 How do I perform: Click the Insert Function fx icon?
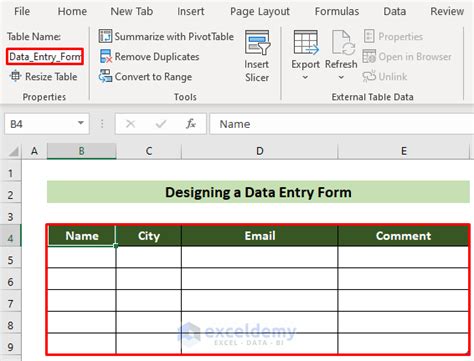(x=191, y=124)
